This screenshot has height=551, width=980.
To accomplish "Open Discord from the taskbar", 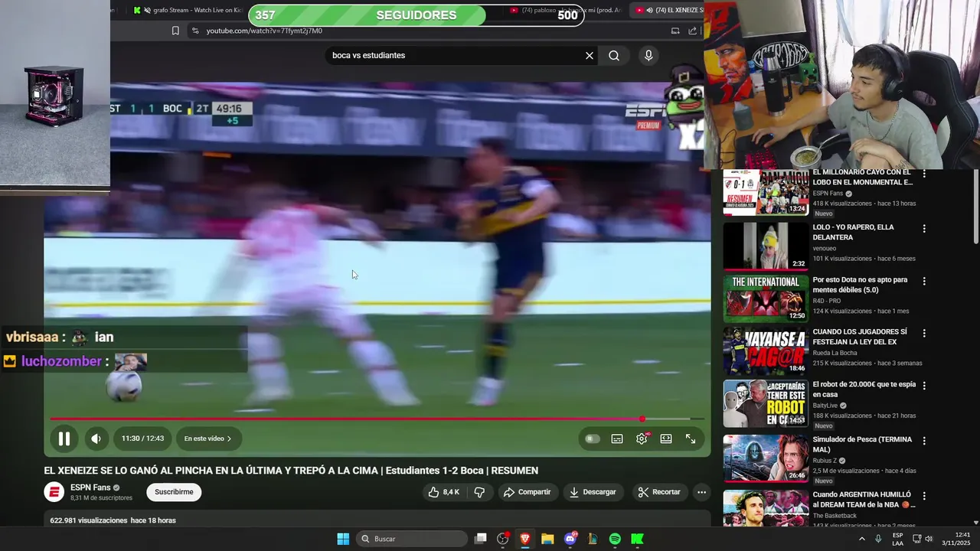I will coord(570,539).
